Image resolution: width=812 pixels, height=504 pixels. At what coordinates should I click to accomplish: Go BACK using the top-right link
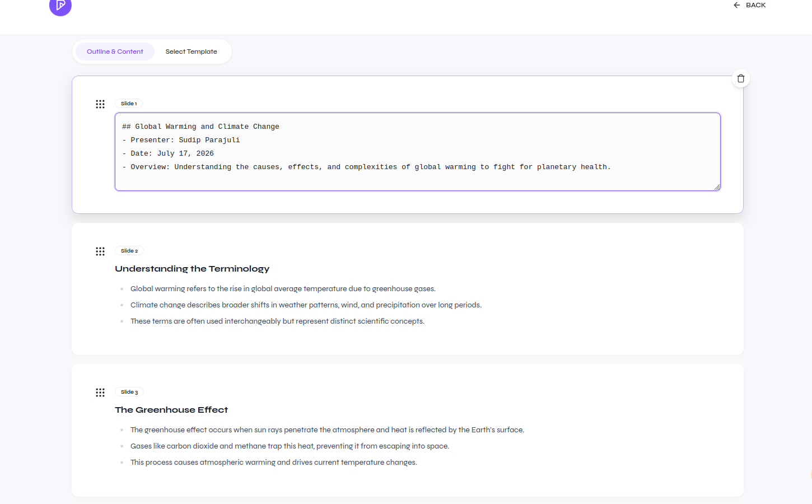(750, 5)
